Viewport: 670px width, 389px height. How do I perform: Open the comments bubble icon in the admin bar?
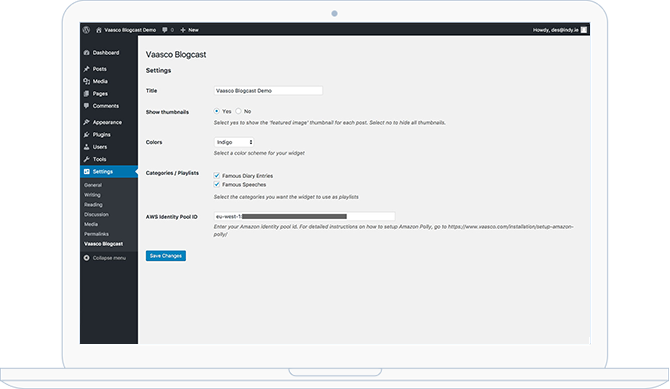click(x=165, y=30)
